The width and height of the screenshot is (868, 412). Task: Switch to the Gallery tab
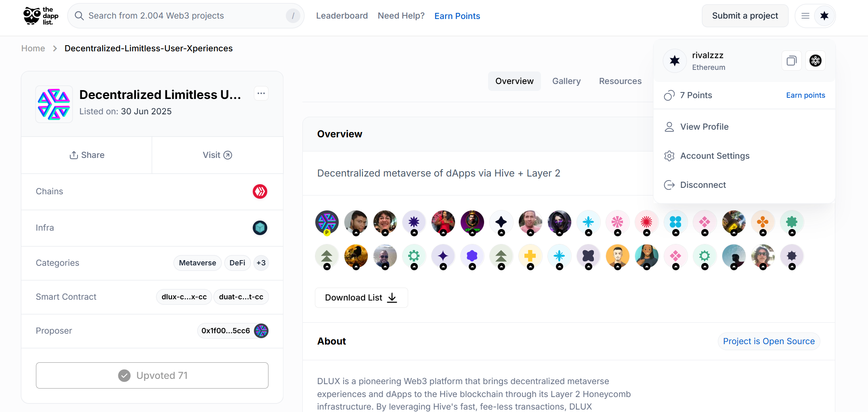[x=566, y=81]
